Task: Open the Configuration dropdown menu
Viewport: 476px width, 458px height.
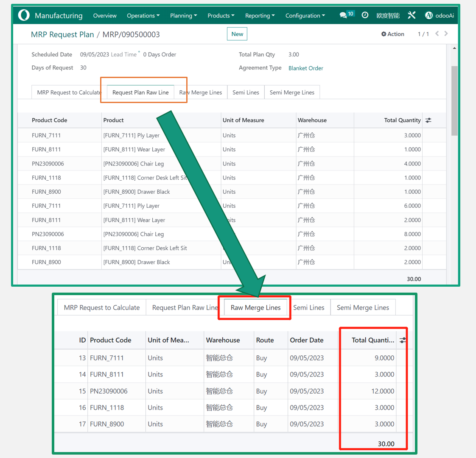Action: pos(305,16)
